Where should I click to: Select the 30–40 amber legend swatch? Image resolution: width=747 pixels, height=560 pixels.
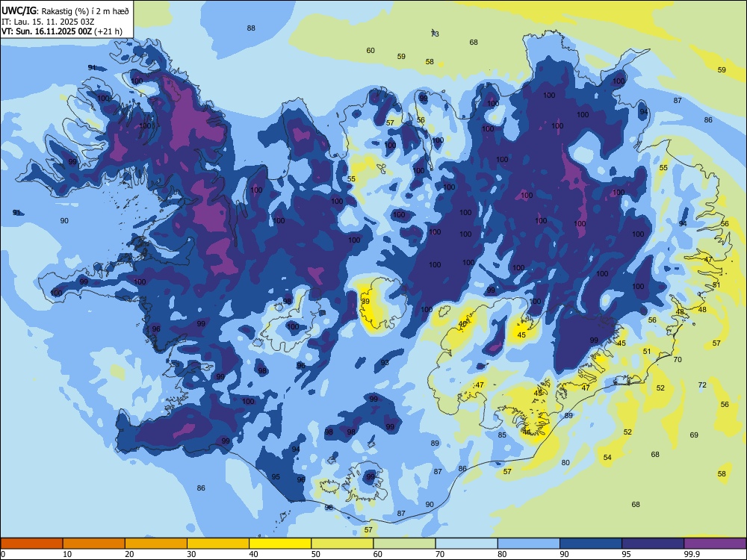pyautogui.click(x=218, y=544)
